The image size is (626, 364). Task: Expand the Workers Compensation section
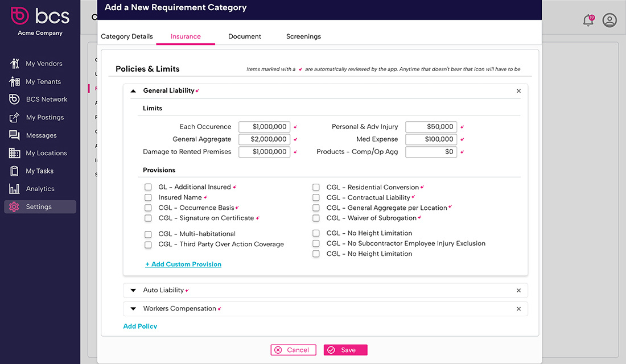pos(133,308)
